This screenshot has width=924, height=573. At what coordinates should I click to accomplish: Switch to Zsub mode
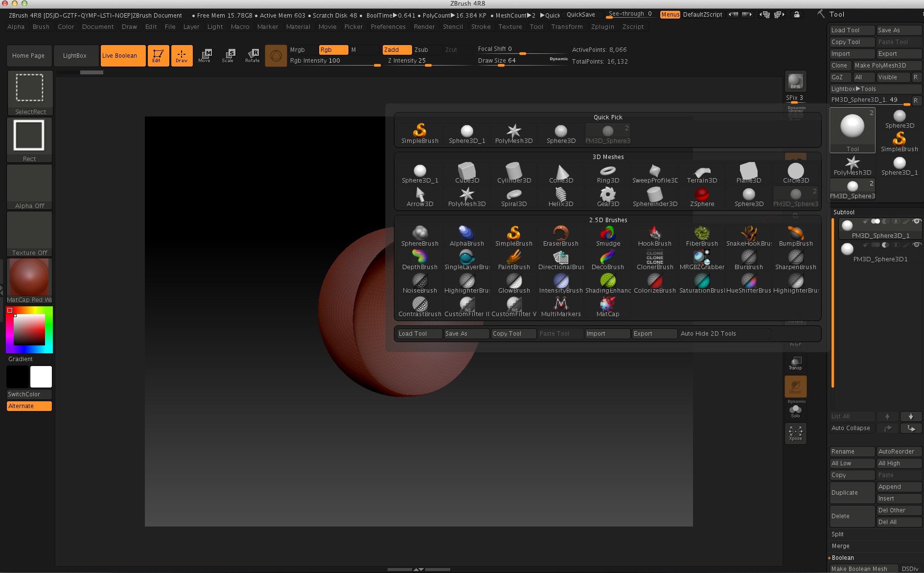pos(426,49)
